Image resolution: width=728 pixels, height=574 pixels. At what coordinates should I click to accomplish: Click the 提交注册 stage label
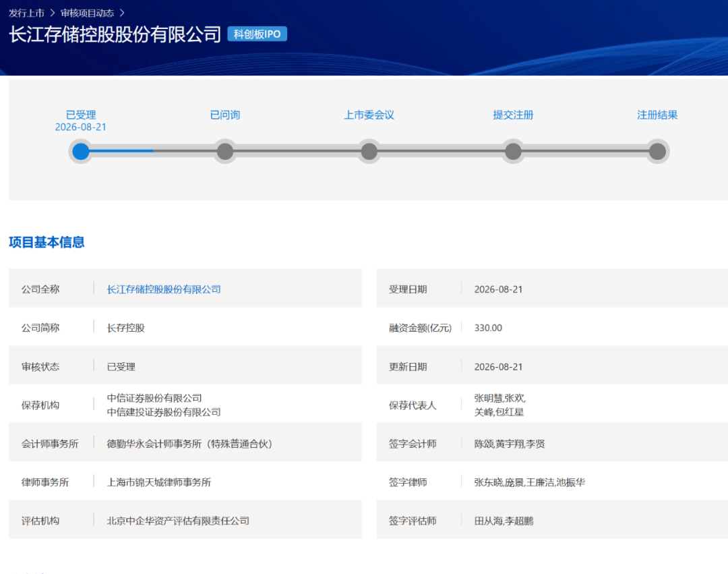513,115
